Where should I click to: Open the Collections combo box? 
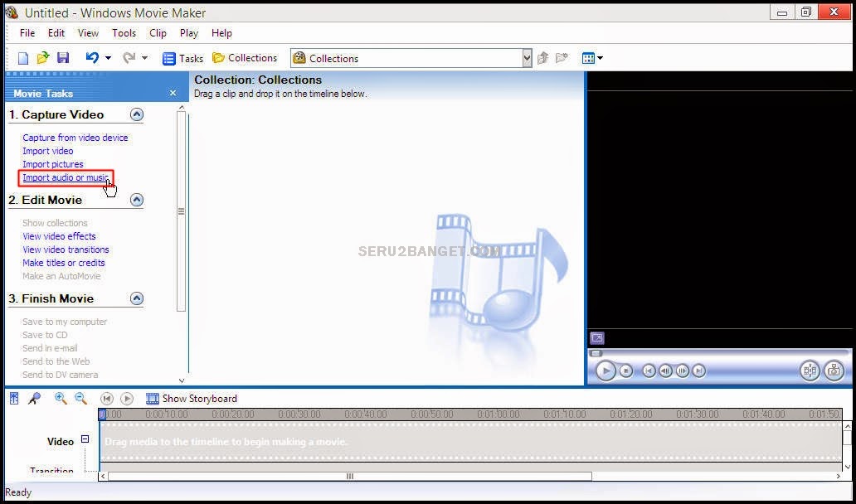(411, 58)
